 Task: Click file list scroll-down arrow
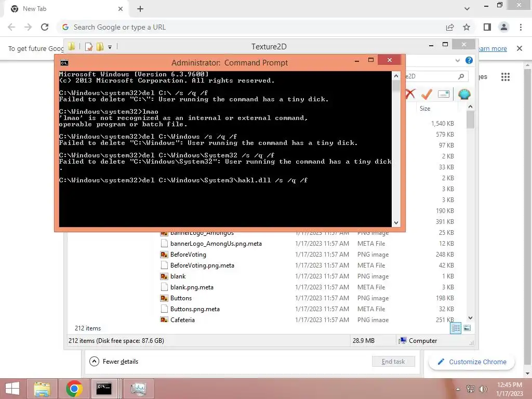pos(470,318)
